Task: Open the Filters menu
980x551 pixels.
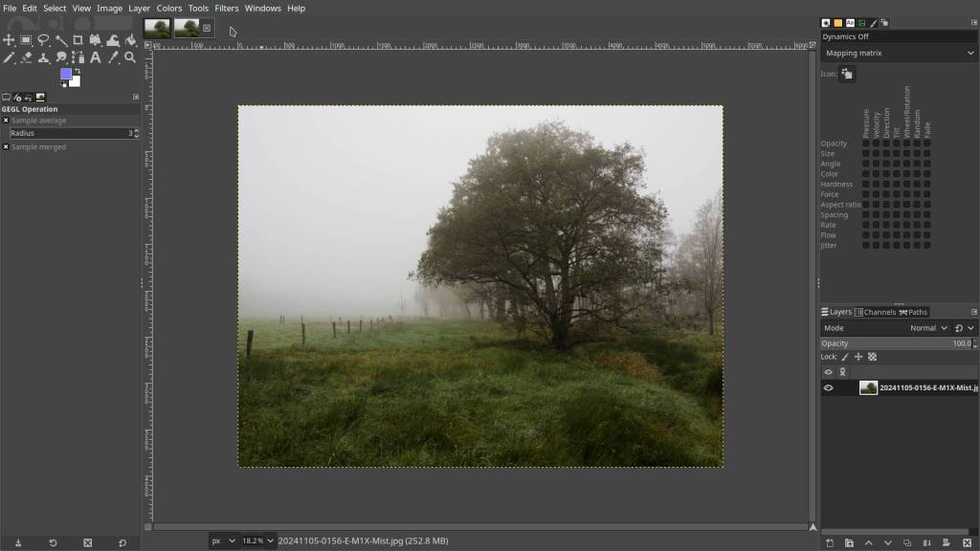Action: (x=227, y=9)
